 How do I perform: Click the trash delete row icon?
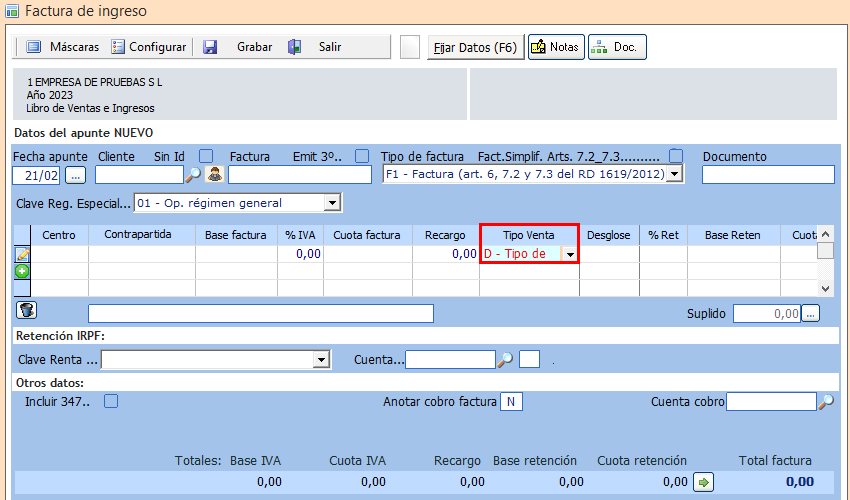(27, 311)
